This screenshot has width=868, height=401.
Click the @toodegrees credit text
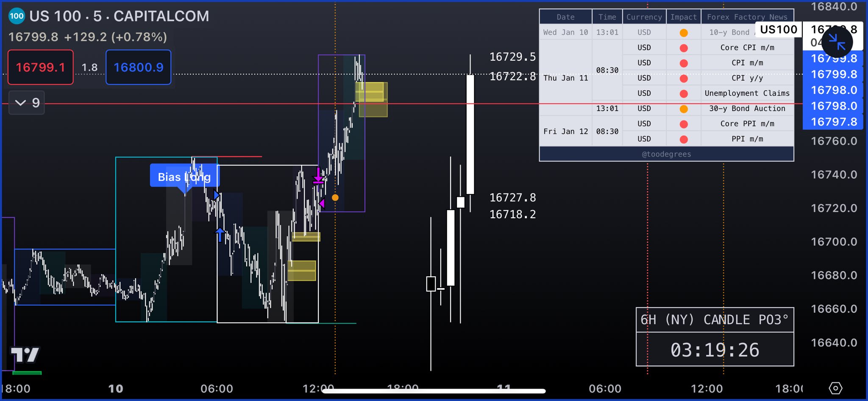pos(666,154)
